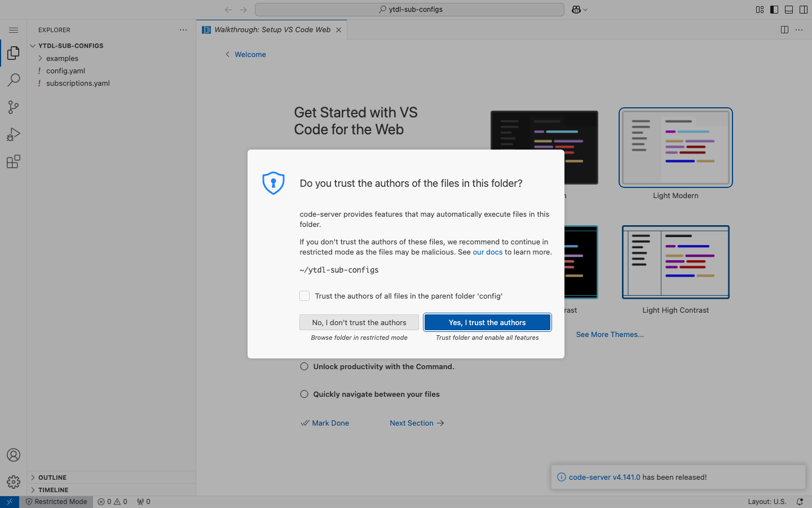Click the ytdl-sub-configs command center search box
812x508 pixels.
(x=409, y=10)
